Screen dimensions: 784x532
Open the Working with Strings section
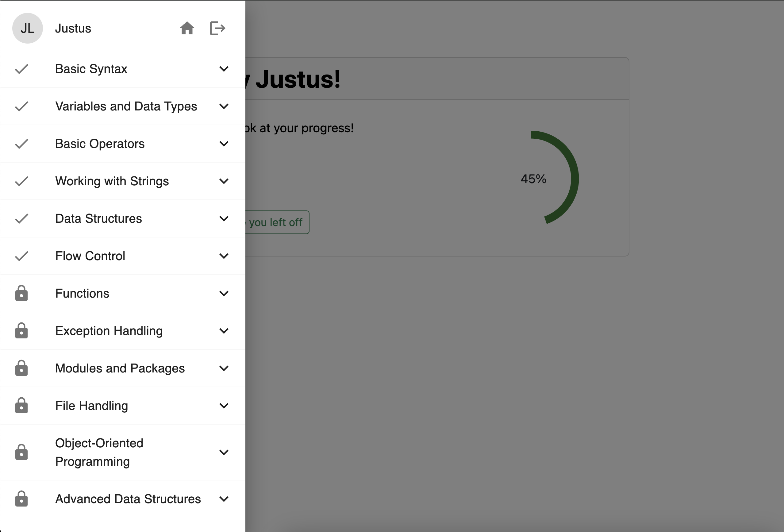(x=112, y=181)
